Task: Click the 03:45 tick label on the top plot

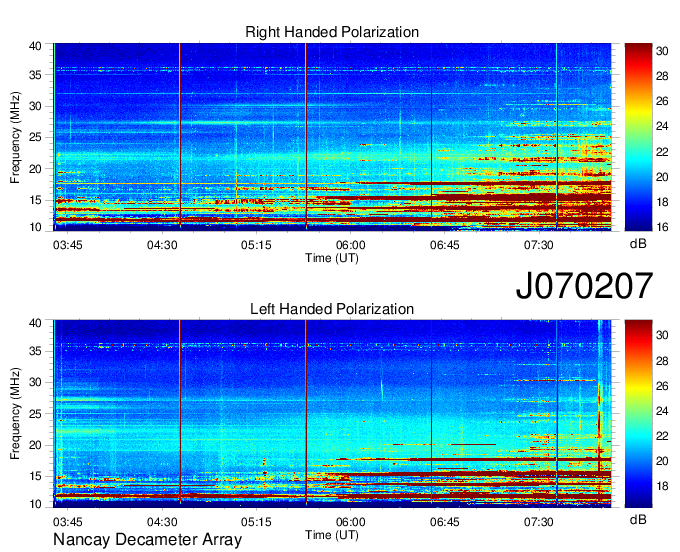Action: point(68,245)
